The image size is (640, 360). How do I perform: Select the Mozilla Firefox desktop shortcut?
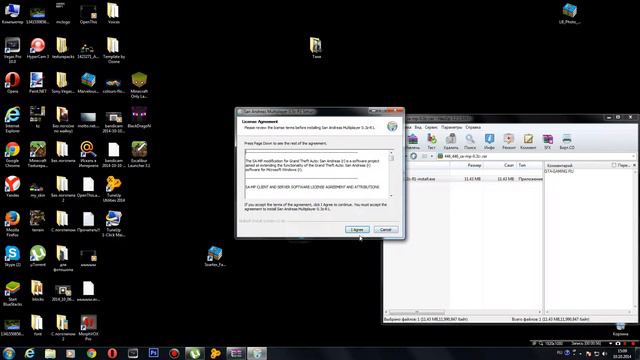[12, 224]
